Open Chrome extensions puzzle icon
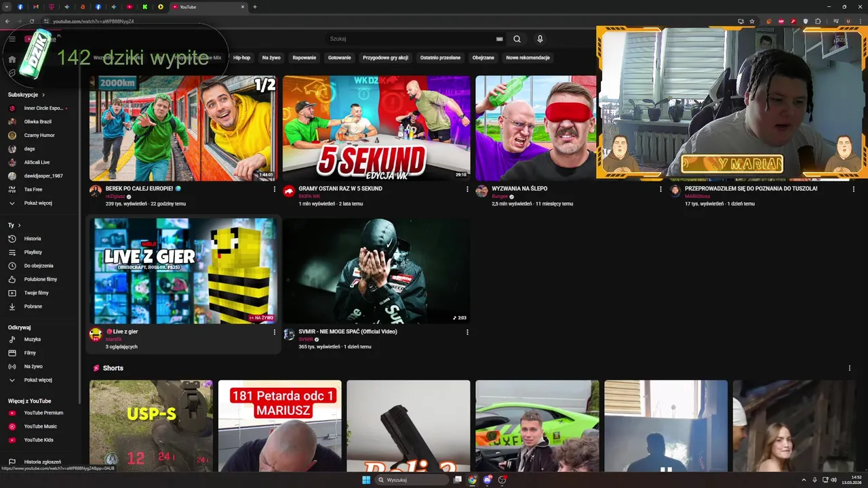Image resolution: width=868 pixels, height=488 pixels. (818, 21)
